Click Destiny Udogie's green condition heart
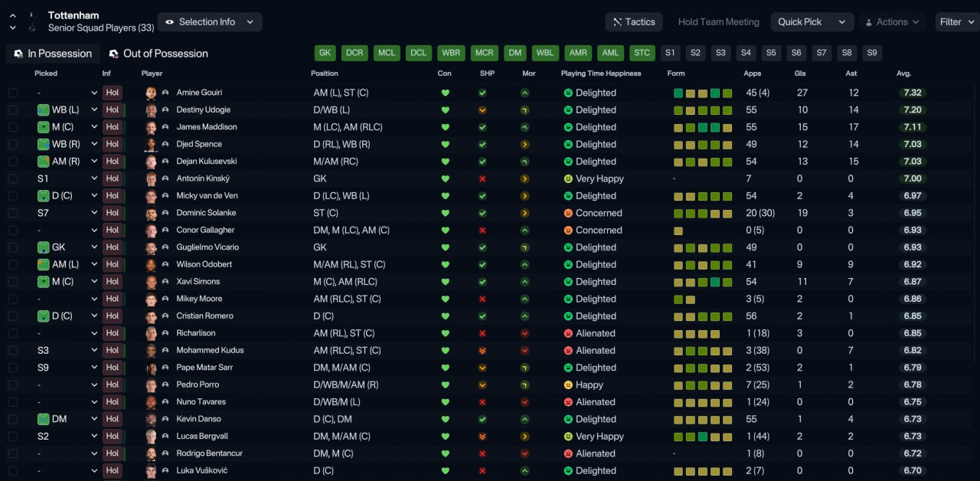Viewport: 980px width, 481px height. pos(445,110)
